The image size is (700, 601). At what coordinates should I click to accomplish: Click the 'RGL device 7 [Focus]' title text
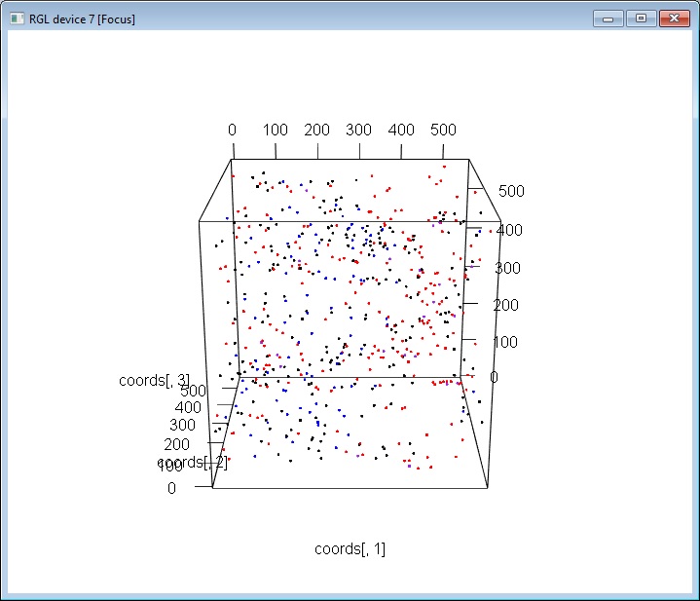point(82,19)
